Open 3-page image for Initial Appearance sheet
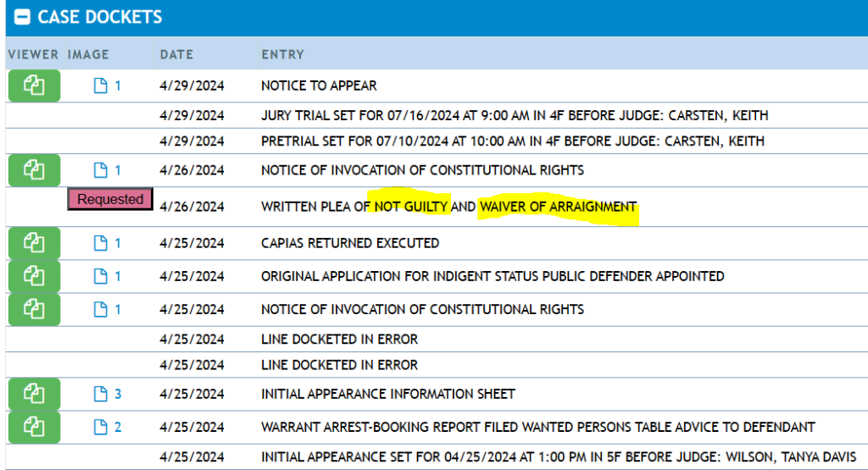Screen dimensions: 868x470 107,394
